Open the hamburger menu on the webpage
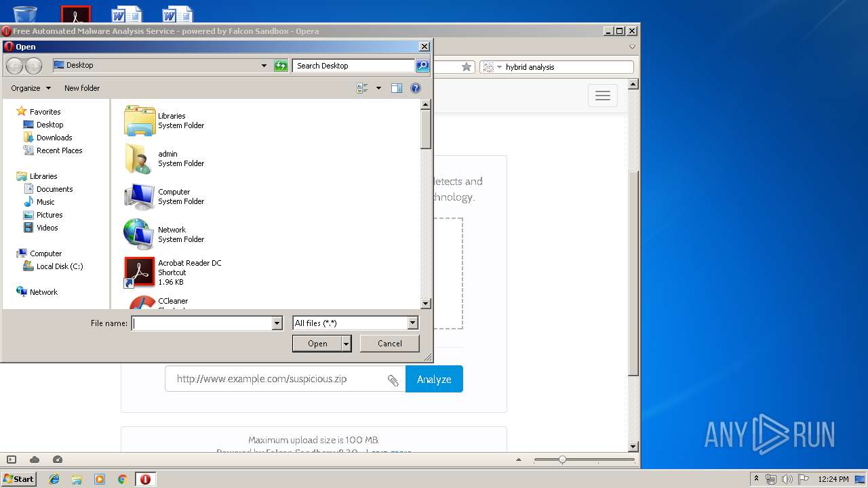This screenshot has width=868, height=488. click(603, 96)
